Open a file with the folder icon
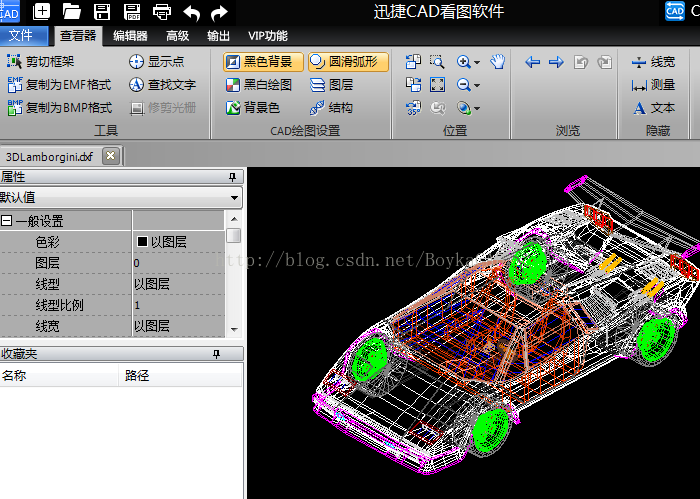The height and width of the screenshot is (499, 700). [71, 11]
